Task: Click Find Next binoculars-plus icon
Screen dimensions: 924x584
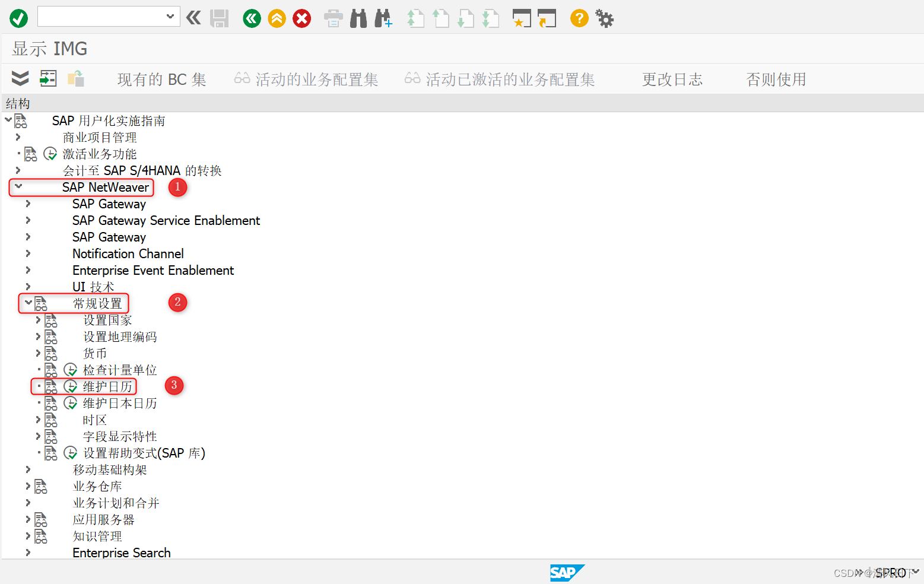Action: click(x=383, y=18)
